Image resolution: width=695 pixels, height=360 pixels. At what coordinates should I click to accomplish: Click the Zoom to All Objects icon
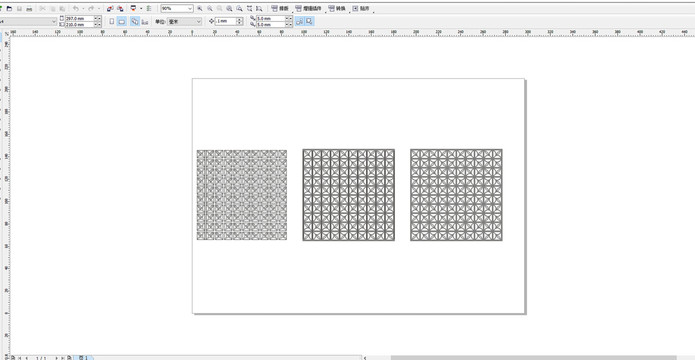click(x=229, y=8)
